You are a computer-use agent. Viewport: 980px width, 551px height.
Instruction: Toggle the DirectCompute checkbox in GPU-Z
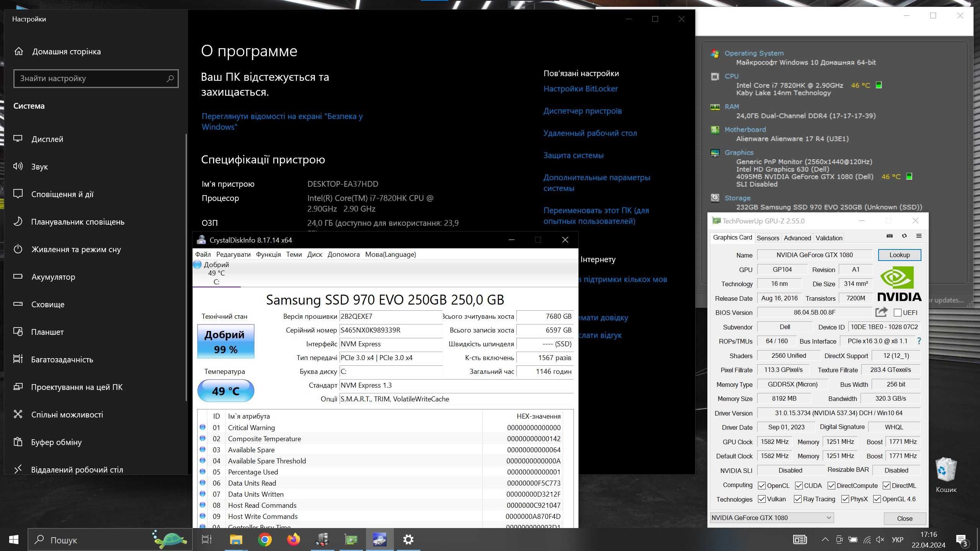click(831, 486)
